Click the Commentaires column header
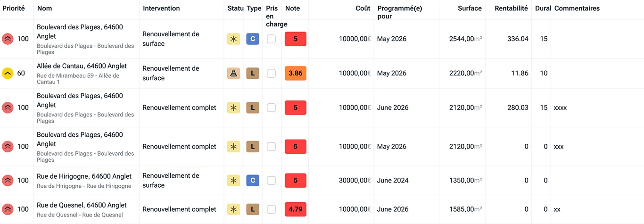Viewport: 644px width, 224px height. [577, 8]
